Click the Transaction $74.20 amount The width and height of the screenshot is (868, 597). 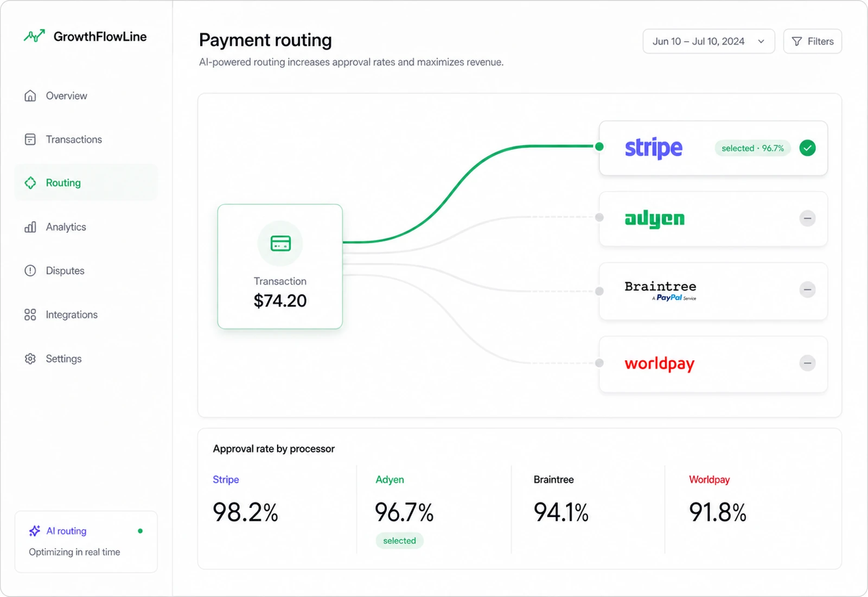(x=280, y=301)
